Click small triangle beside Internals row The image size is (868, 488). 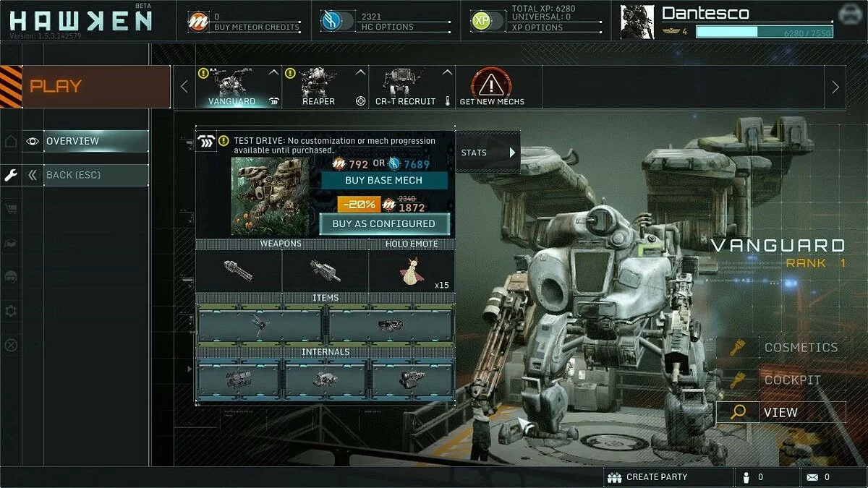[191, 369]
